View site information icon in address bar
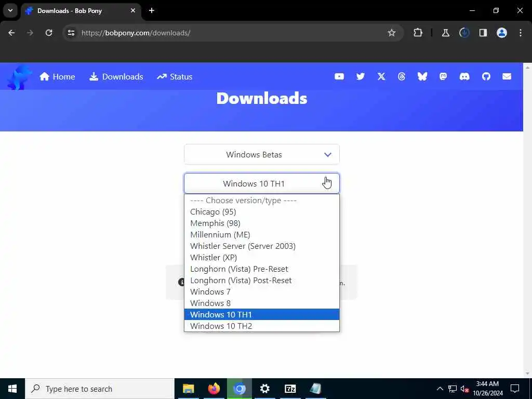 tap(71, 33)
